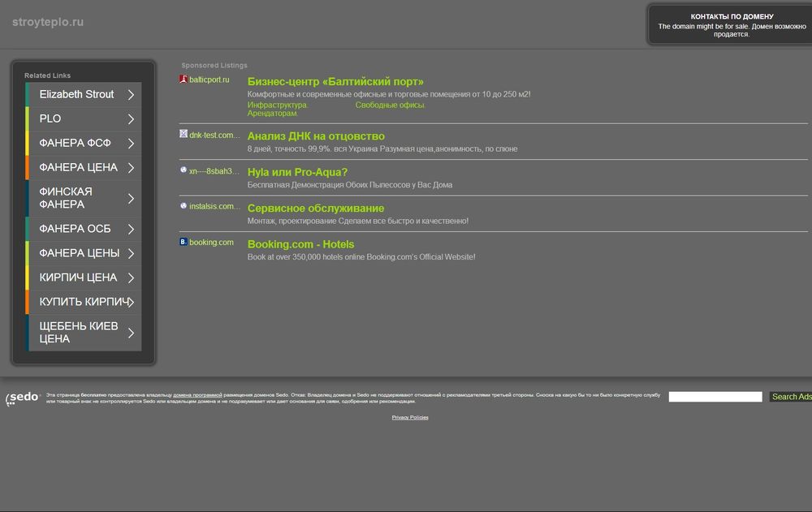Click the КОНТАКТЫ ПО ДОМЕНУ domain sale box
812x512 pixels.
pos(731,25)
